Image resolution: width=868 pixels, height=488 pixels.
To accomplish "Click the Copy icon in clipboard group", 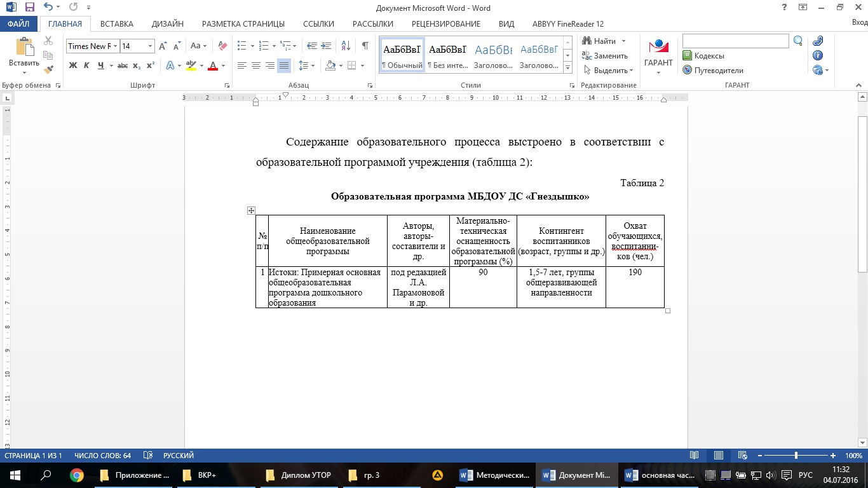I will click(48, 55).
